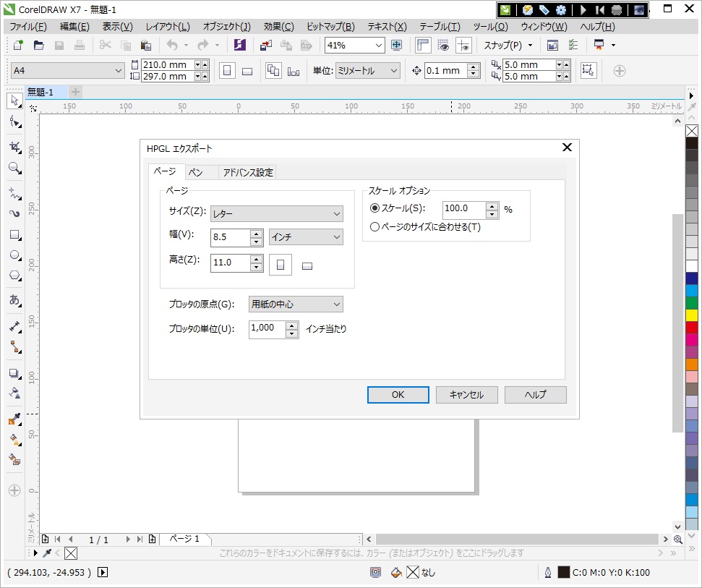
Task: Select ページのサイズに合わせる(T) radio button
Action: (374, 227)
